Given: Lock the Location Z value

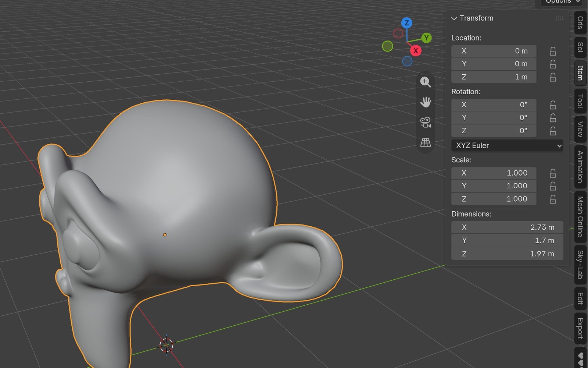Looking at the screenshot, I should point(553,77).
